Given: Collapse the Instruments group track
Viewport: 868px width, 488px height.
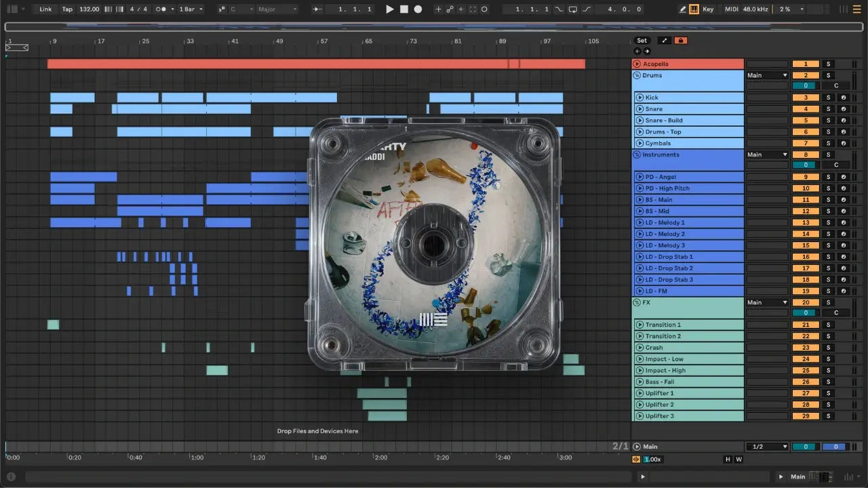Looking at the screenshot, I should [x=637, y=155].
